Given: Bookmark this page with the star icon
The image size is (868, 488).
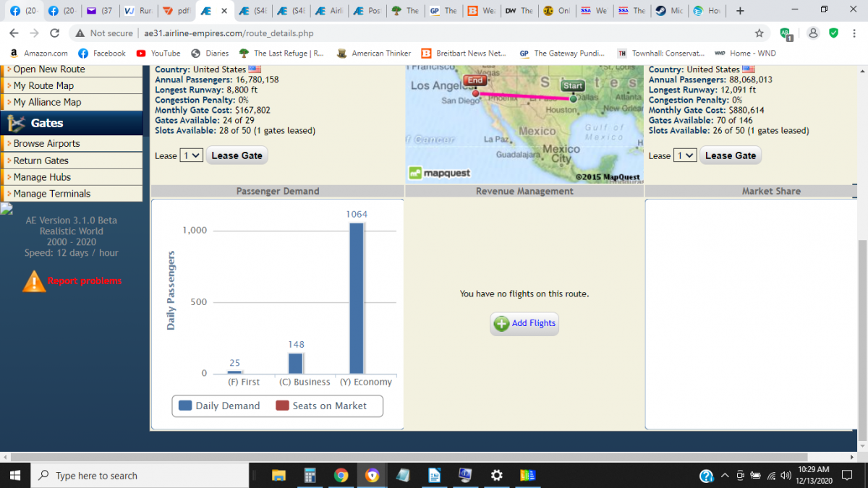Looking at the screenshot, I should (759, 33).
